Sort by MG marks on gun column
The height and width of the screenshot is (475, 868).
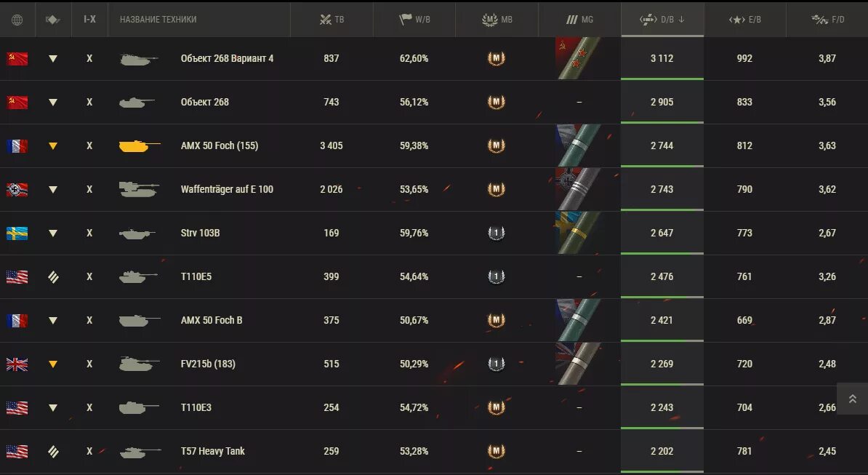click(579, 20)
